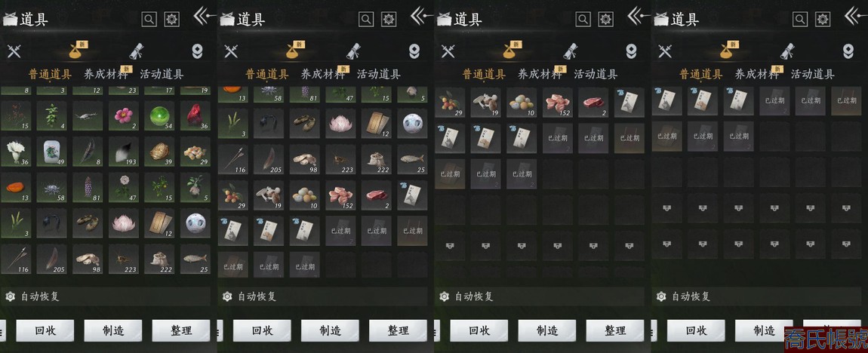Collapse the leftmost panel using the double-arrow icon

204,16
